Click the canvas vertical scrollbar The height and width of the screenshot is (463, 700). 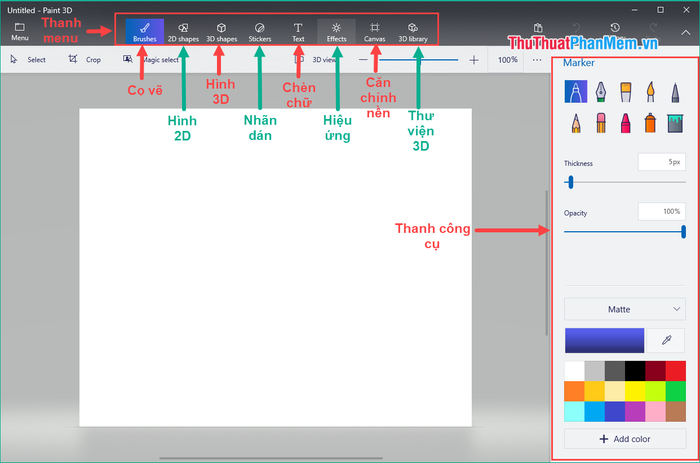(546, 263)
